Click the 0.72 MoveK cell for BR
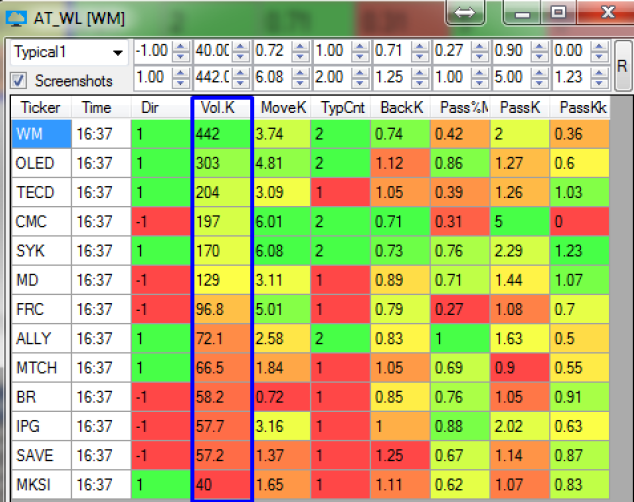Image resolution: width=634 pixels, height=502 pixels. (282, 397)
